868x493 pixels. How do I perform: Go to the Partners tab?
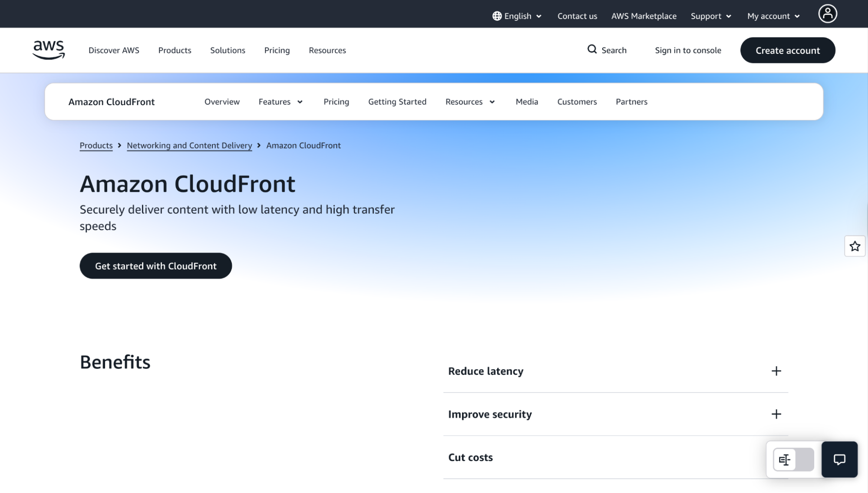coord(631,102)
